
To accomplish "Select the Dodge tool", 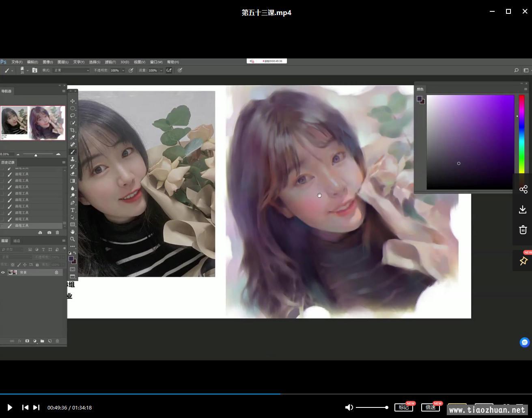I will click(x=73, y=196).
